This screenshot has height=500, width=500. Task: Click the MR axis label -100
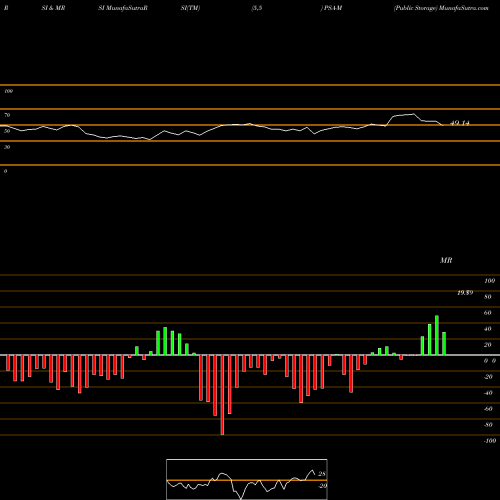coord(490,441)
